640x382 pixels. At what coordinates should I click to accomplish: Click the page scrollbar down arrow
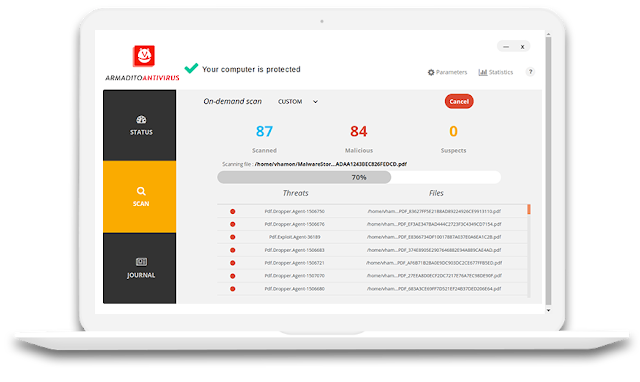548,311
